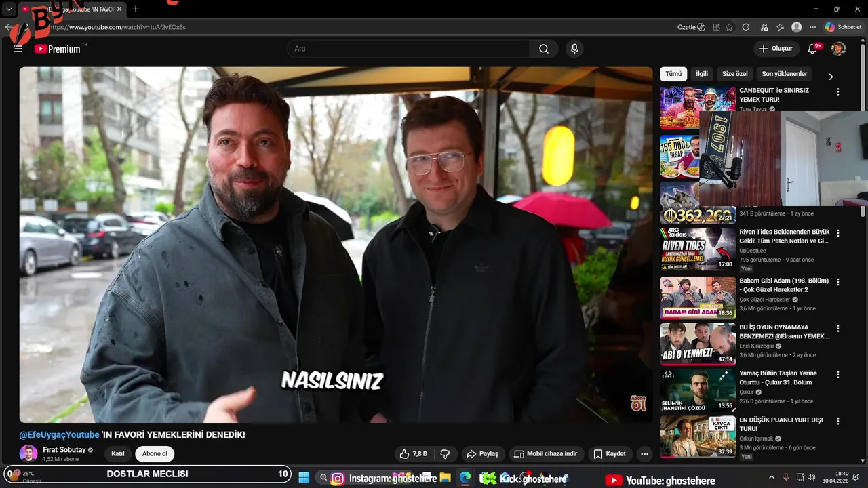Screen dimensions: 868x488
Task: Open the EN DÜŞÜK PUANLI YURT DIŞI title
Action: pos(783,424)
